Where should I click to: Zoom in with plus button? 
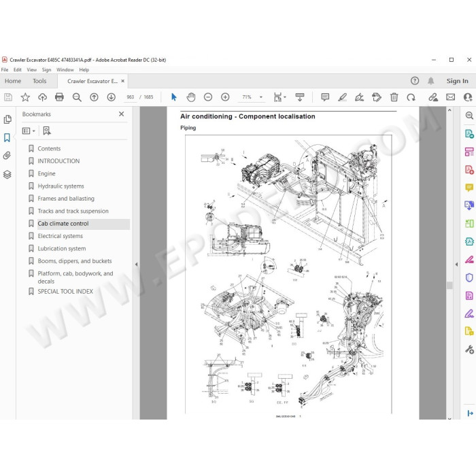coord(225,97)
